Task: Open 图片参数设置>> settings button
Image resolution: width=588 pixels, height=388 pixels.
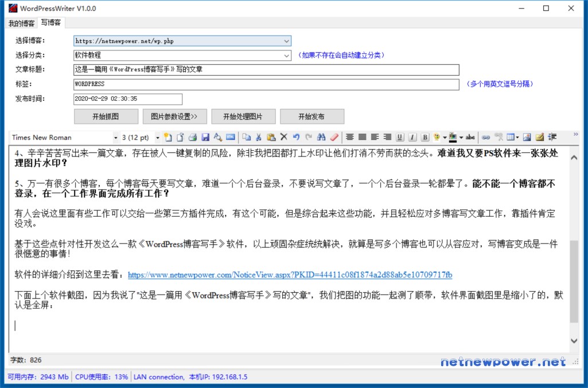Action: 175,116
